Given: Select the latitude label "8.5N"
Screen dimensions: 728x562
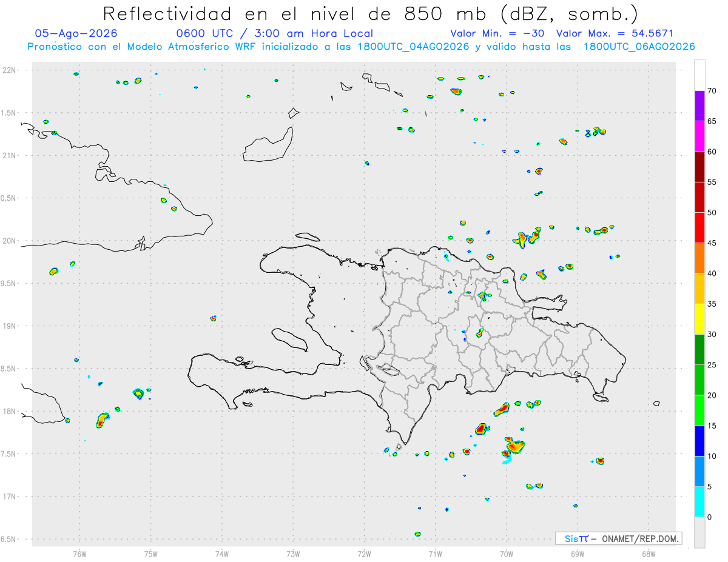Looking at the screenshot, I should pyautogui.click(x=9, y=369).
